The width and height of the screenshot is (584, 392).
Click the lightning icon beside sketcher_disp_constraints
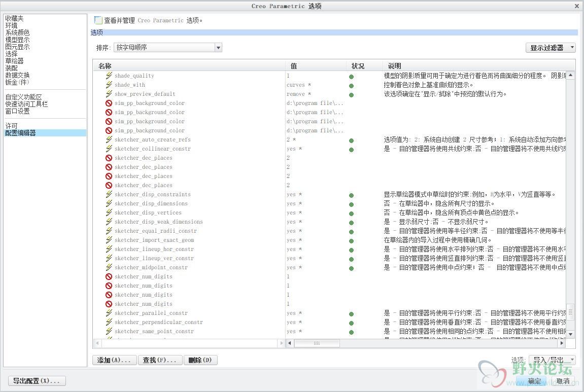(x=109, y=194)
